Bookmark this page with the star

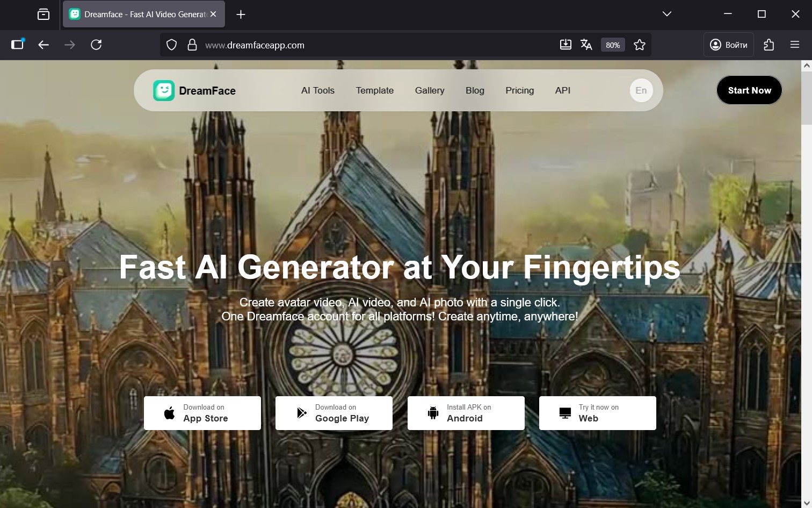(640, 45)
